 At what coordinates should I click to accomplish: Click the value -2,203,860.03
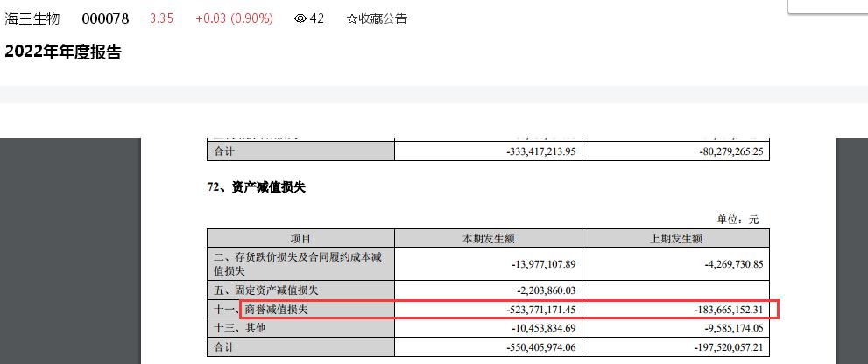point(547,290)
